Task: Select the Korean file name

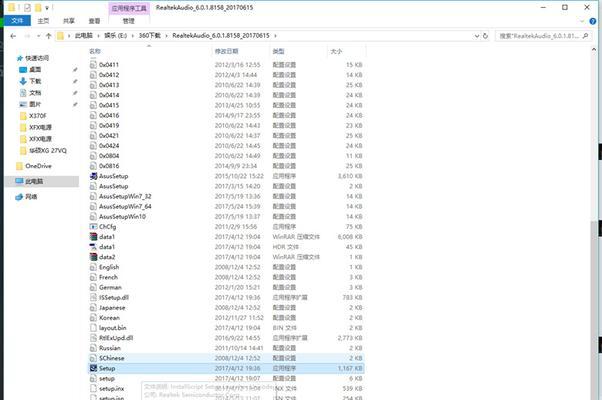Action: [109, 317]
